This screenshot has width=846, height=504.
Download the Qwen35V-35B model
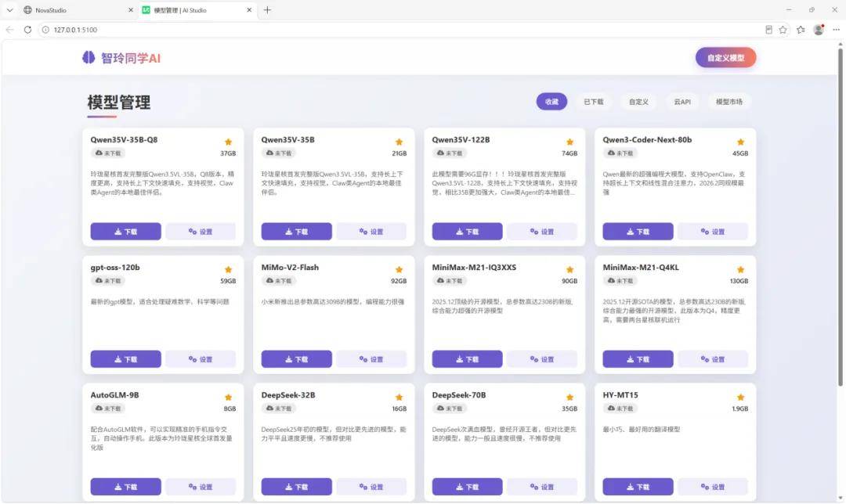coord(297,231)
